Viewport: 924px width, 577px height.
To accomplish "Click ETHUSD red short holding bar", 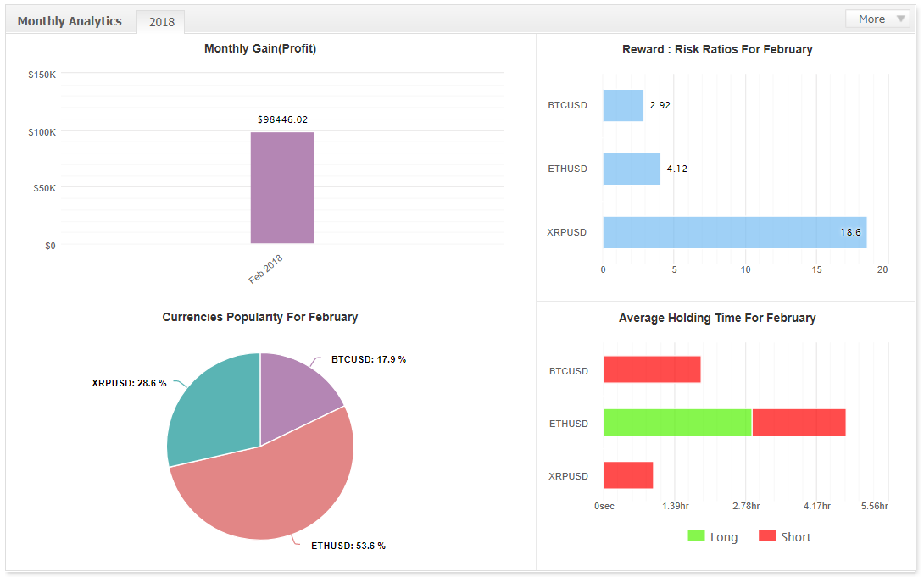I will [799, 422].
